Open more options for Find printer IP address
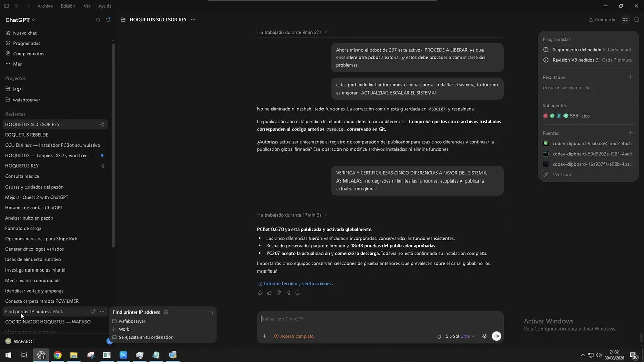 [102, 312]
